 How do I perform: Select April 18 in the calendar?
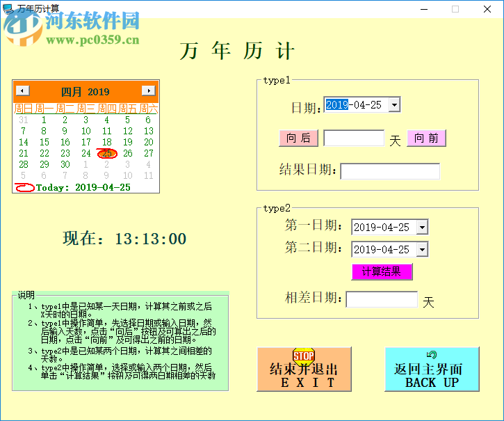[x=107, y=142]
